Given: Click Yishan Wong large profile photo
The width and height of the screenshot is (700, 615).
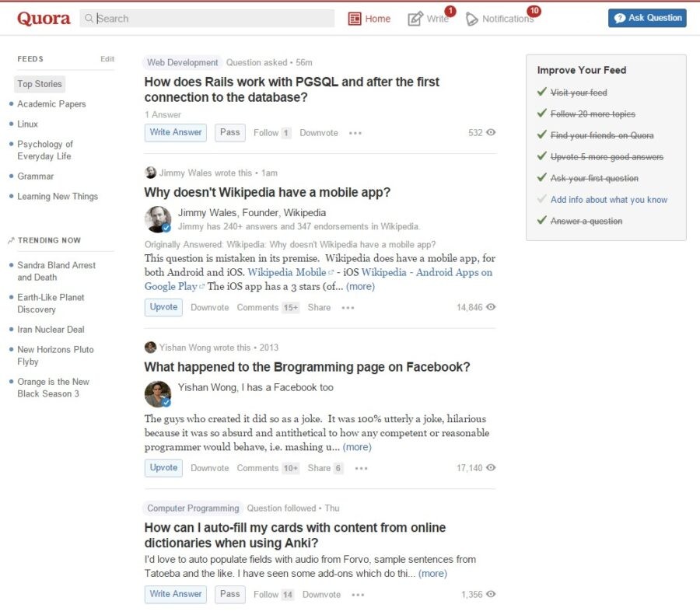Looking at the screenshot, I should pos(158,393).
